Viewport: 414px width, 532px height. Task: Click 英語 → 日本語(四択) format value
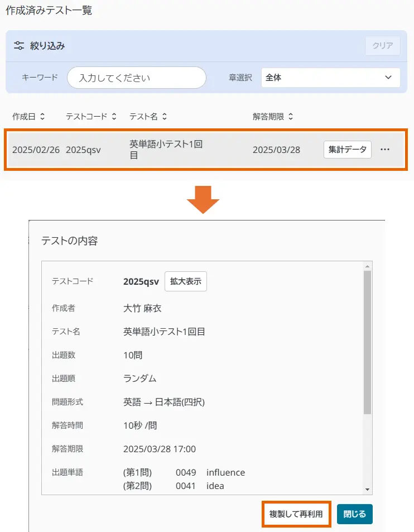(x=164, y=402)
